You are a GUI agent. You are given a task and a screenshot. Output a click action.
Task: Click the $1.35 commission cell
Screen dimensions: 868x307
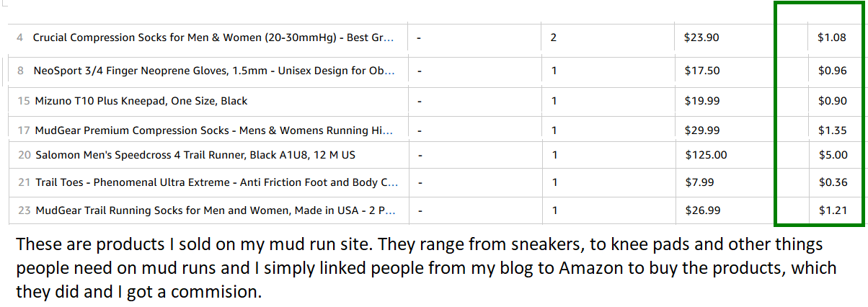point(832,130)
